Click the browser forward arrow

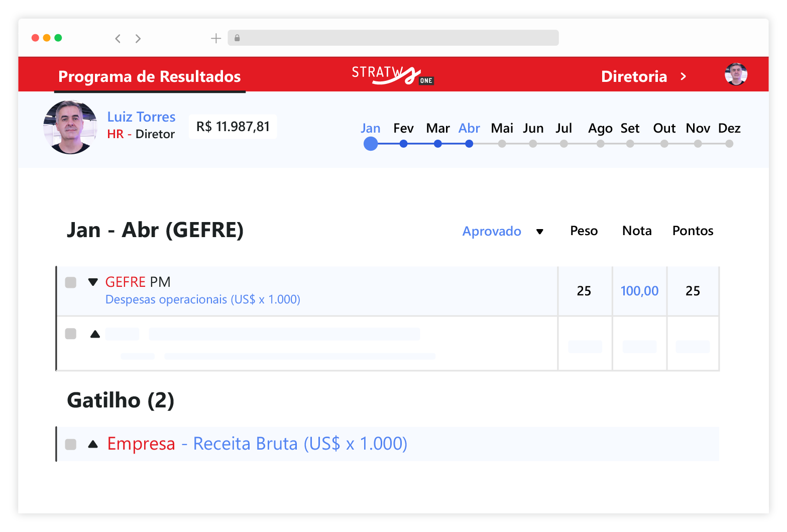[x=138, y=39]
